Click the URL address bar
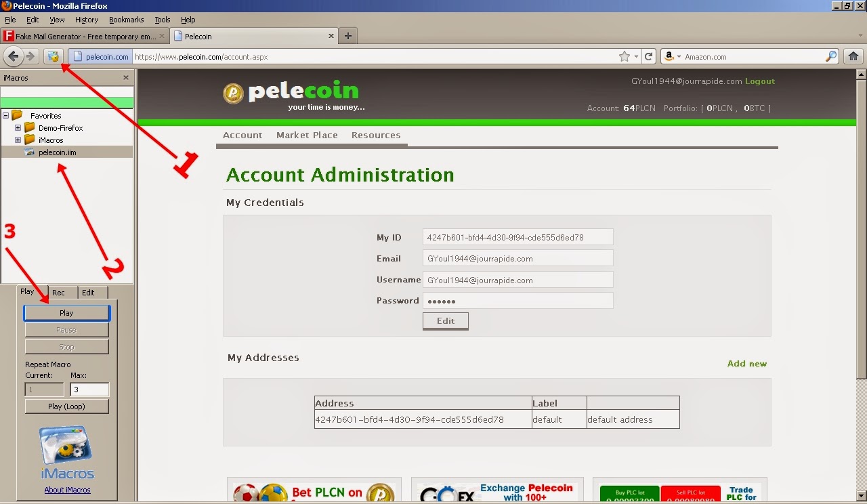The image size is (867, 504). [x=374, y=57]
